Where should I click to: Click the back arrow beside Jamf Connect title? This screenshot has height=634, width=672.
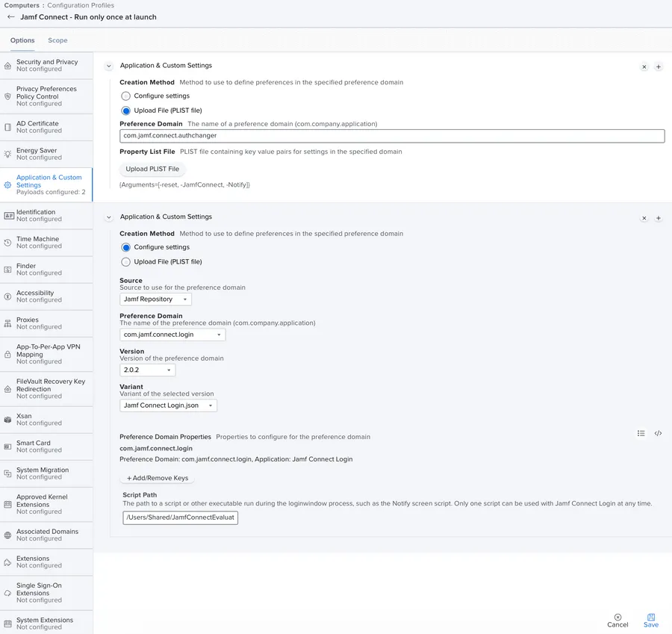pyautogui.click(x=10, y=17)
